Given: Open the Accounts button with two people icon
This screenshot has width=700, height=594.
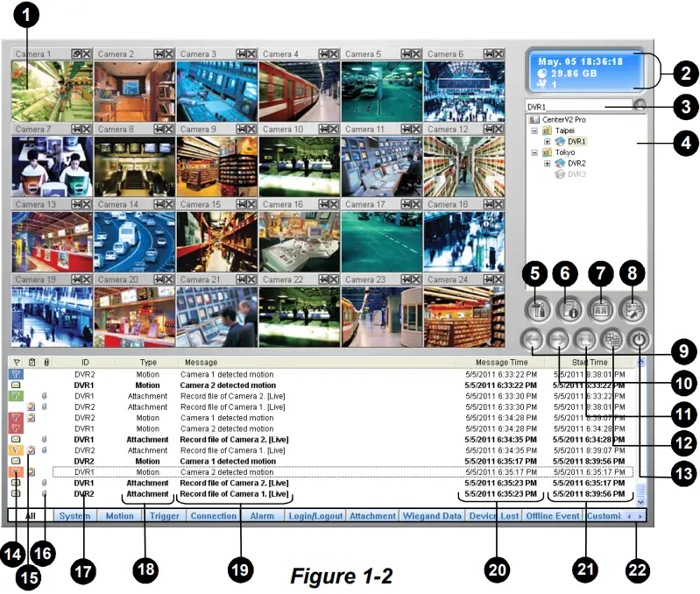Looking at the screenshot, I should 601,309.
